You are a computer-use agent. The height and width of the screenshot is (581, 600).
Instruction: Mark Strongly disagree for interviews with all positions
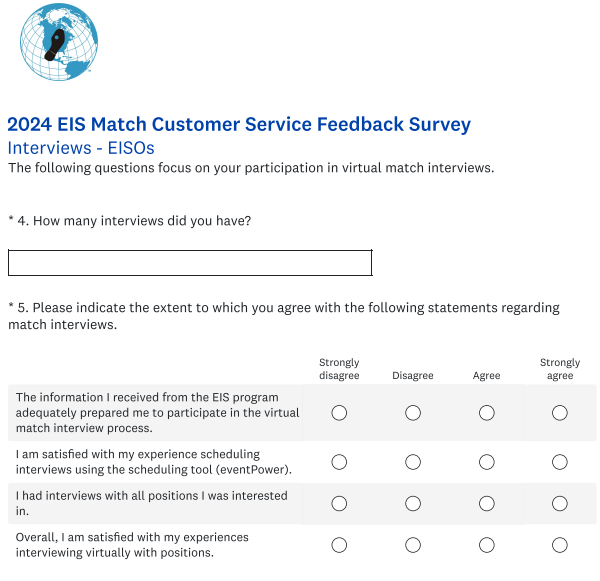339,503
